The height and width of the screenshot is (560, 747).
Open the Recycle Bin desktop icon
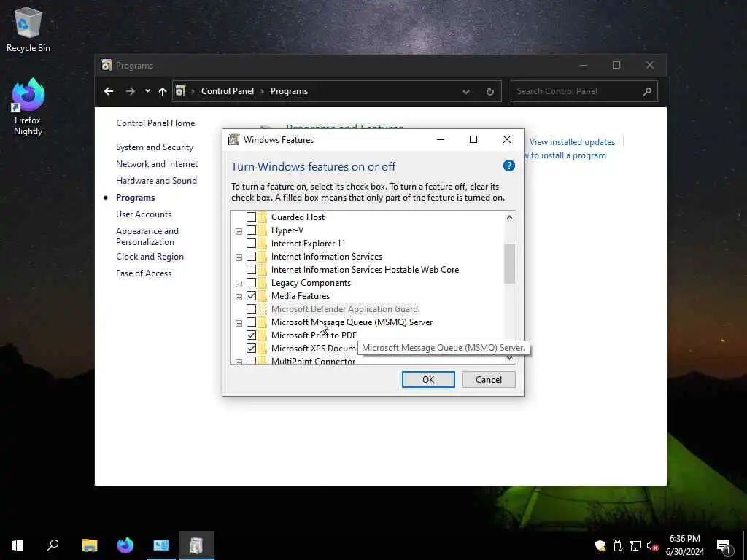coord(28,29)
